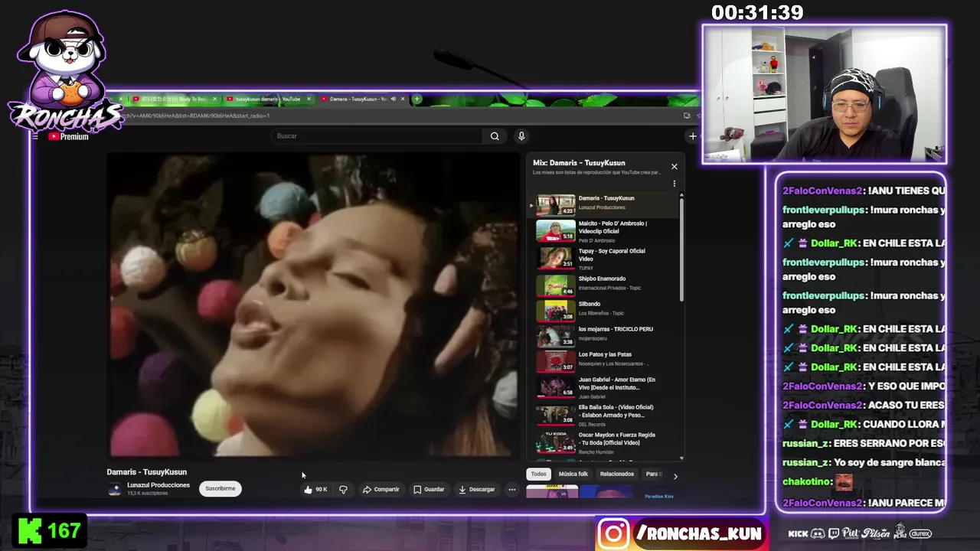This screenshot has height=551, width=980.
Task: Click the chakotino emote in chat
Action: tap(844, 482)
